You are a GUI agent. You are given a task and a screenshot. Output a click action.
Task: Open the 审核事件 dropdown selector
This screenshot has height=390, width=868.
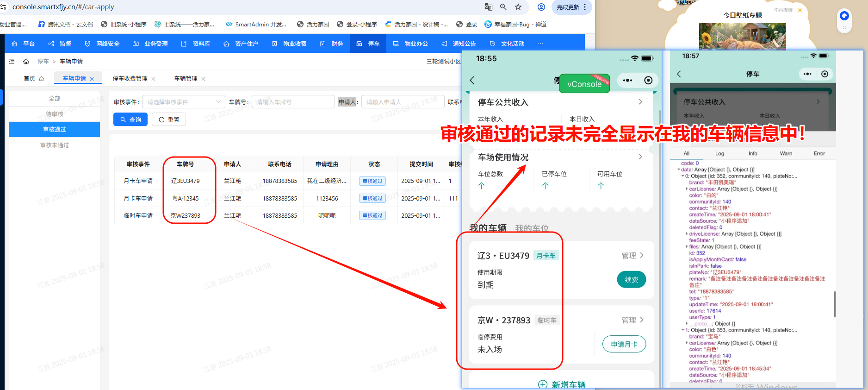click(183, 102)
